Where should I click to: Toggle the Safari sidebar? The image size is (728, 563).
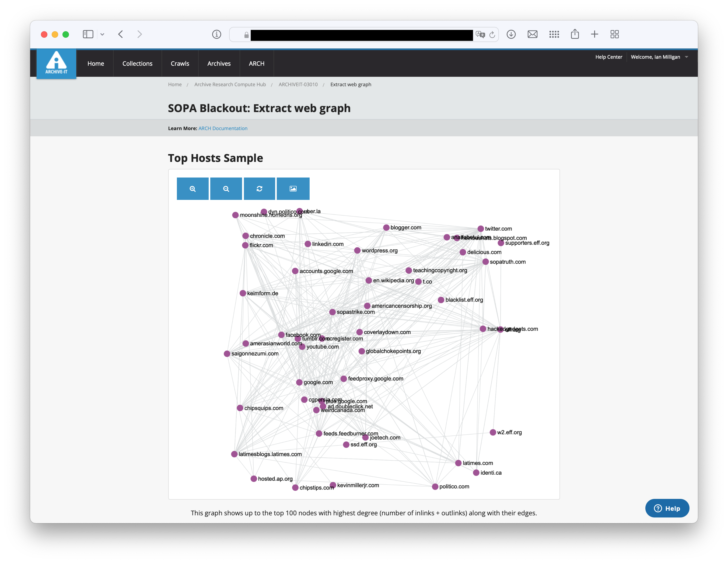pyautogui.click(x=88, y=34)
